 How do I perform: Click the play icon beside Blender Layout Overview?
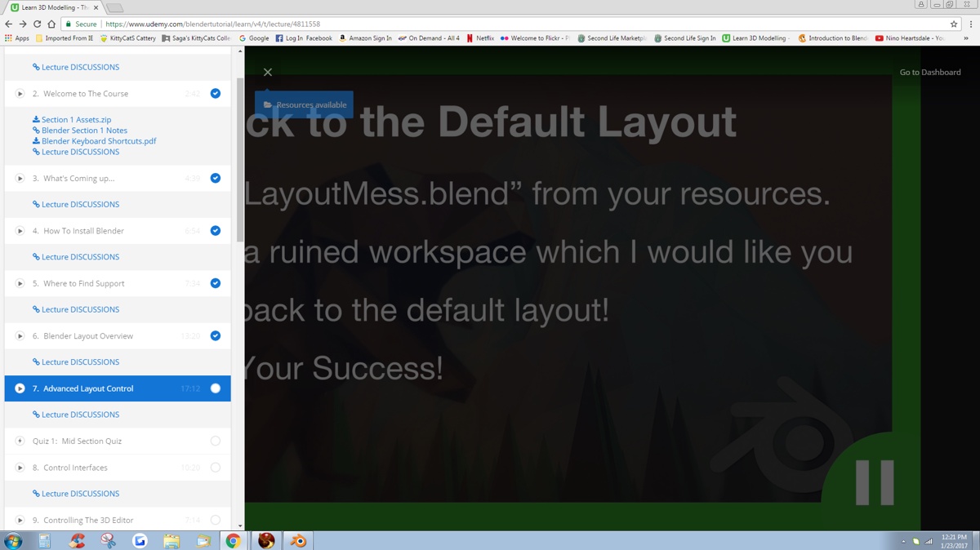pyautogui.click(x=20, y=336)
